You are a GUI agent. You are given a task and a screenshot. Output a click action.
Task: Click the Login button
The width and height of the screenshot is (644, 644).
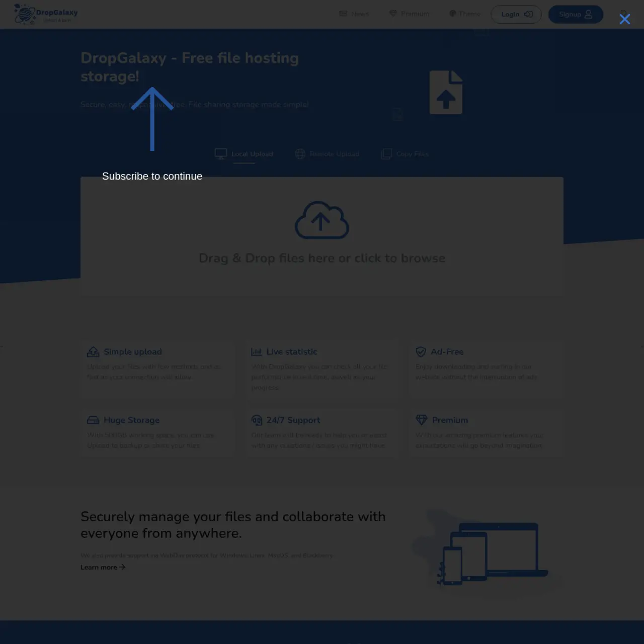click(516, 14)
